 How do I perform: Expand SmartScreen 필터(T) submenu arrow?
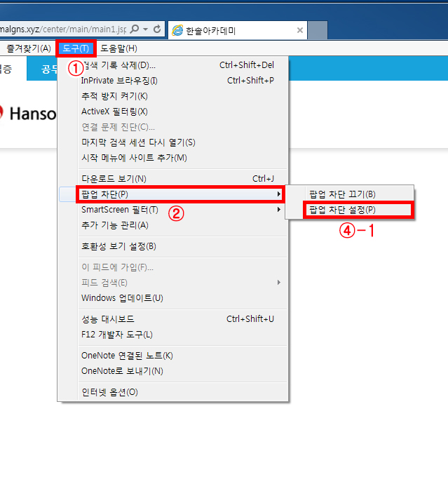tap(279, 209)
